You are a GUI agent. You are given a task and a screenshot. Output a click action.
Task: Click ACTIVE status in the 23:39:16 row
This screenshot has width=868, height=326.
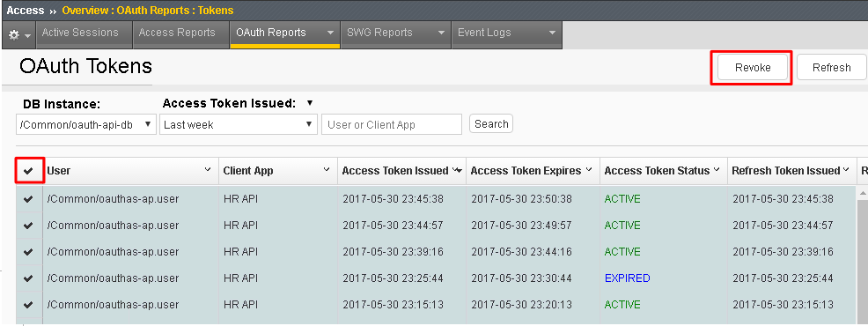pos(622,252)
